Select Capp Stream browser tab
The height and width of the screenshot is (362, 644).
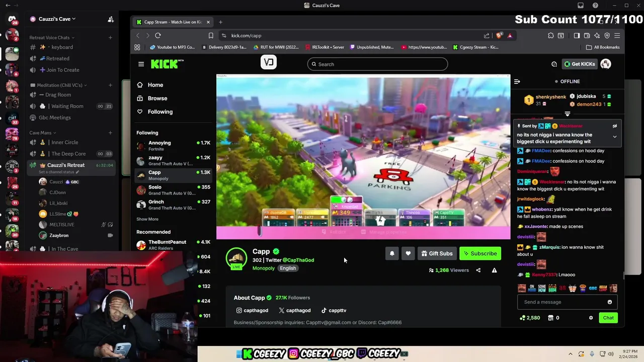coord(173,22)
